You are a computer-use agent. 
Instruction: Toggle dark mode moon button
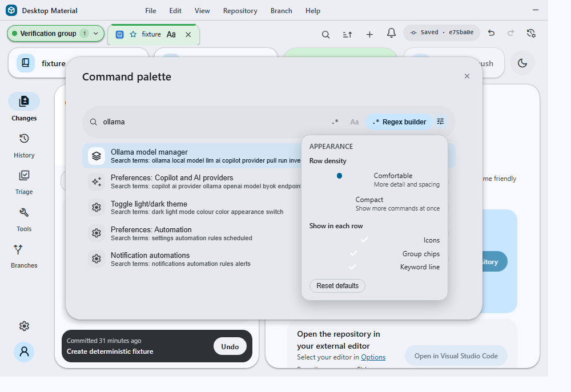tap(522, 63)
